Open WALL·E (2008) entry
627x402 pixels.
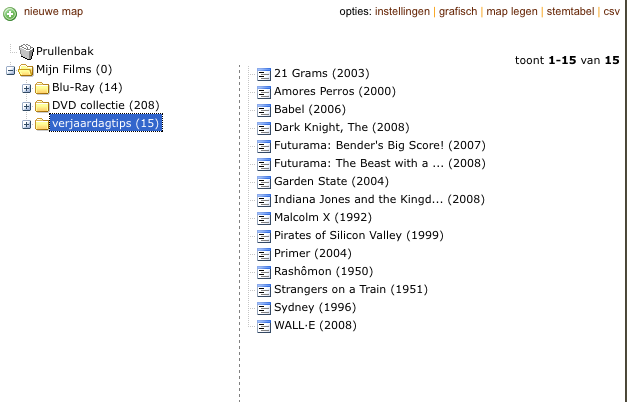coord(315,325)
